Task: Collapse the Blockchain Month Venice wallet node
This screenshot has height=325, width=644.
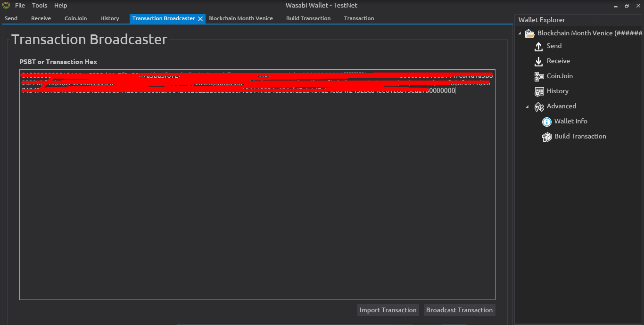Action: [x=520, y=33]
